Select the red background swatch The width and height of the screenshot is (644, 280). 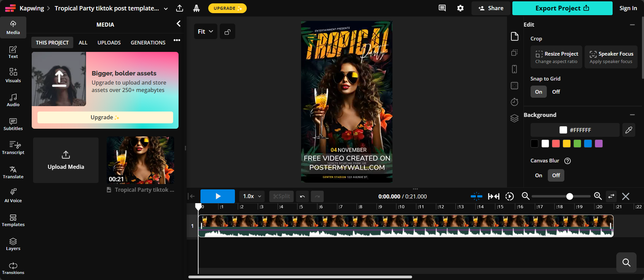(x=556, y=144)
